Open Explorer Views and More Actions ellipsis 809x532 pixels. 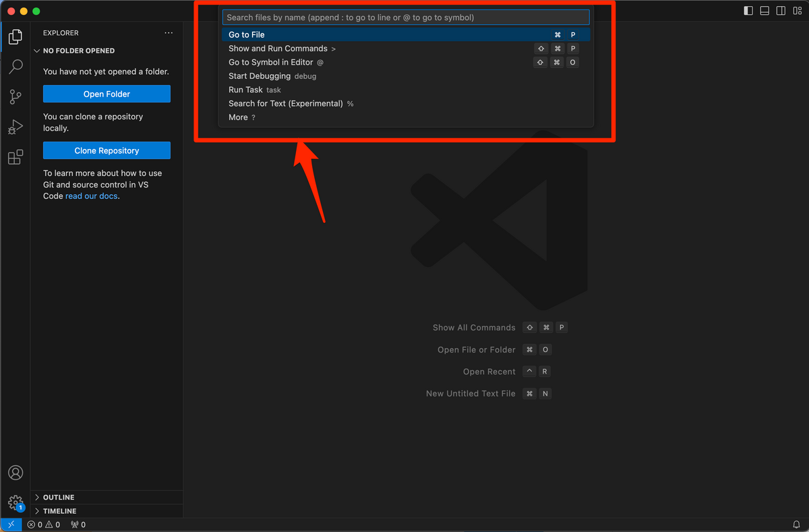coord(169,33)
